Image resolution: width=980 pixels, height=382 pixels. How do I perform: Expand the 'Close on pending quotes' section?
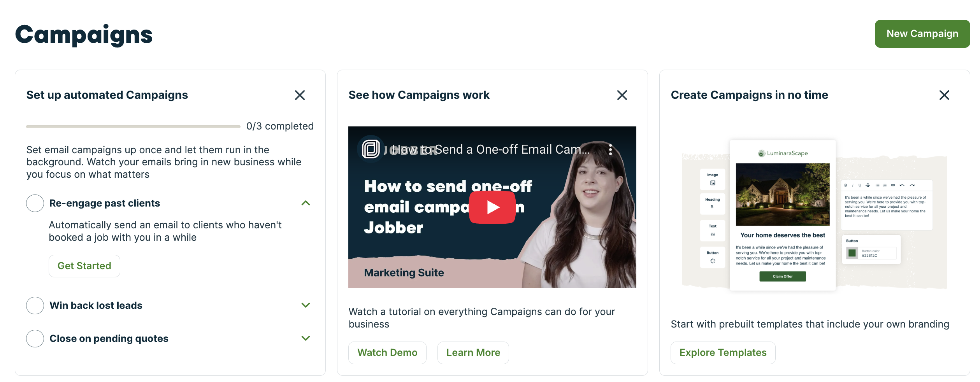tap(306, 338)
